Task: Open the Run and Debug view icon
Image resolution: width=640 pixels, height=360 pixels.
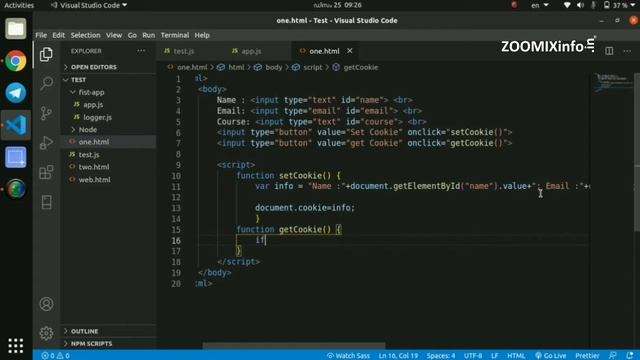Action: 47,142
